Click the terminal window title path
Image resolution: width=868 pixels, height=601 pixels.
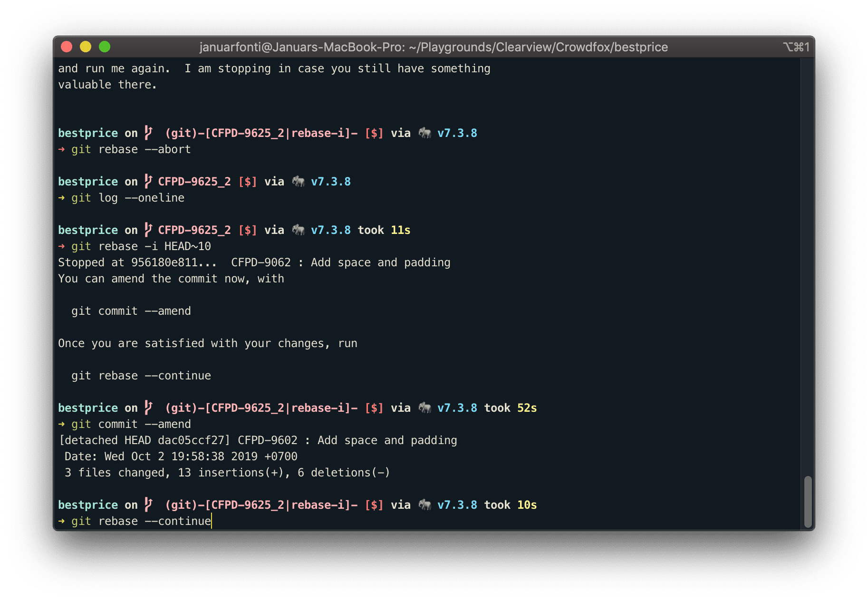pyautogui.click(x=433, y=47)
